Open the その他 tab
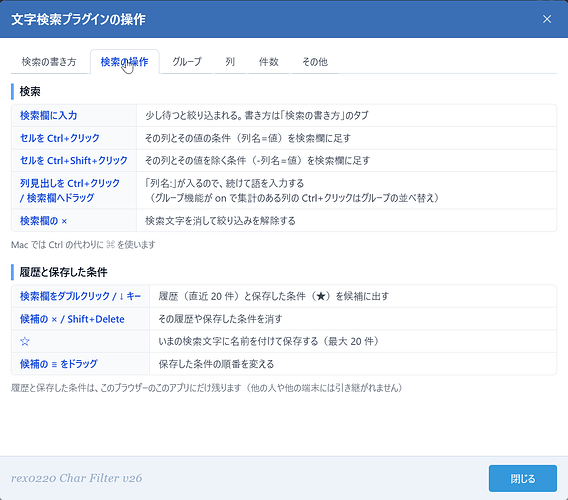The height and width of the screenshot is (500, 568). (315, 62)
